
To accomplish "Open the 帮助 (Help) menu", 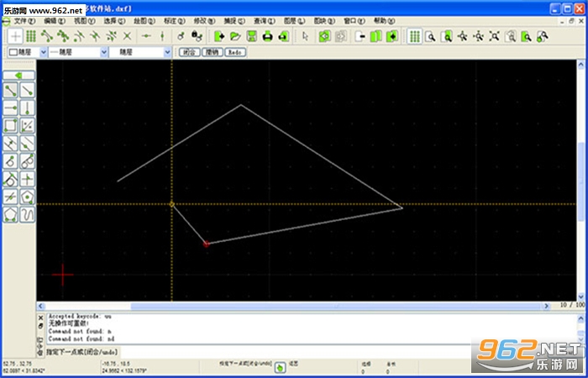I will pyautogui.click(x=385, y=21).
